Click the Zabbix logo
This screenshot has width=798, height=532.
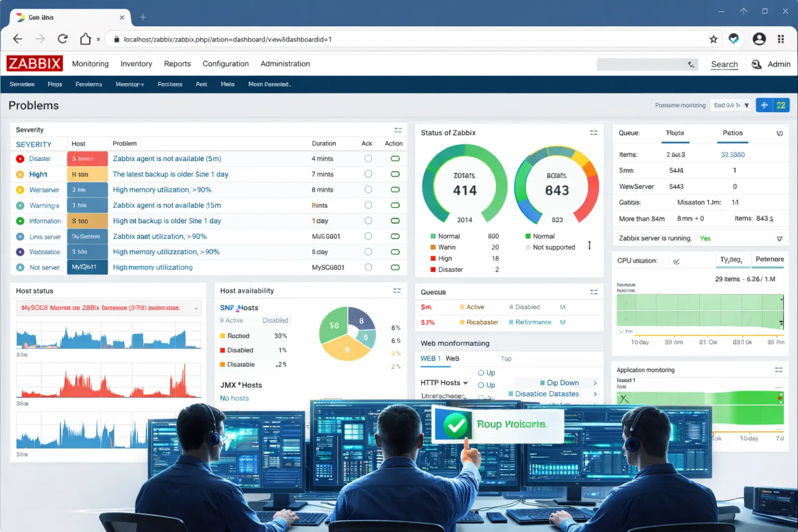point(34,64)
